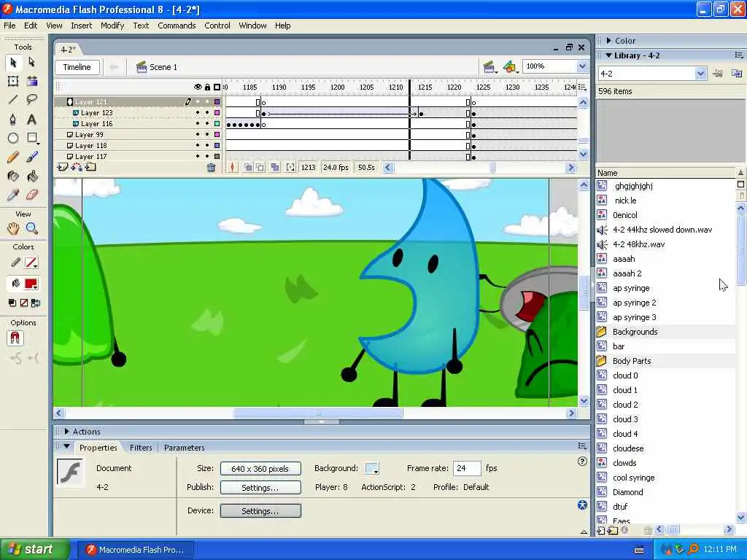Click the Insert Layer Folder icon
The height and width of the screenshot is (560, 747).
pos(90,167)
